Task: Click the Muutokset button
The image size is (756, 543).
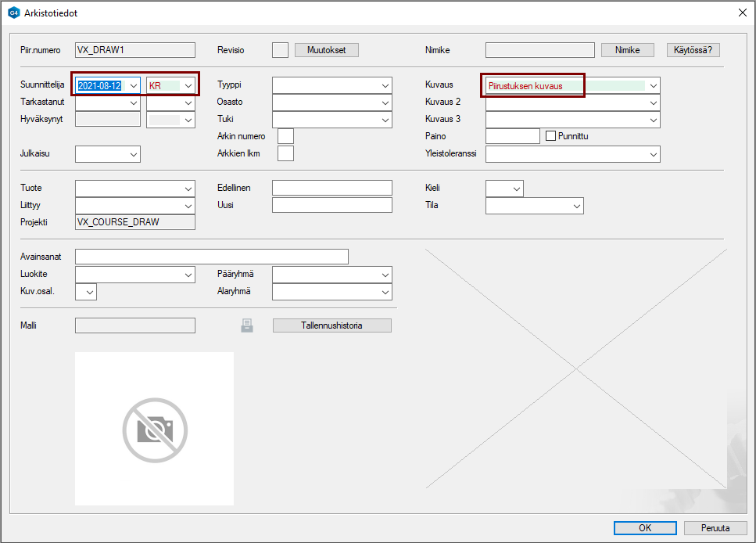Action: [326, 50]
